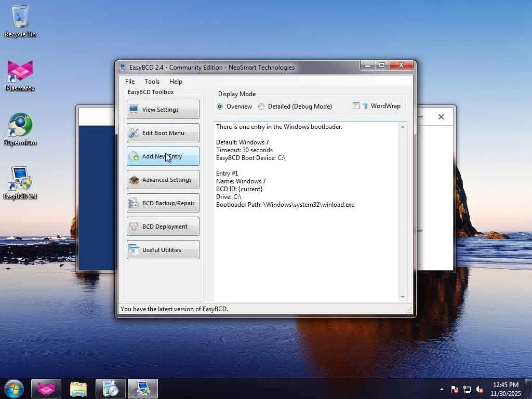Screen dimensions: 532x399
Task: Click EasyBCD icon in taskbar
Action: click(142, 389)
